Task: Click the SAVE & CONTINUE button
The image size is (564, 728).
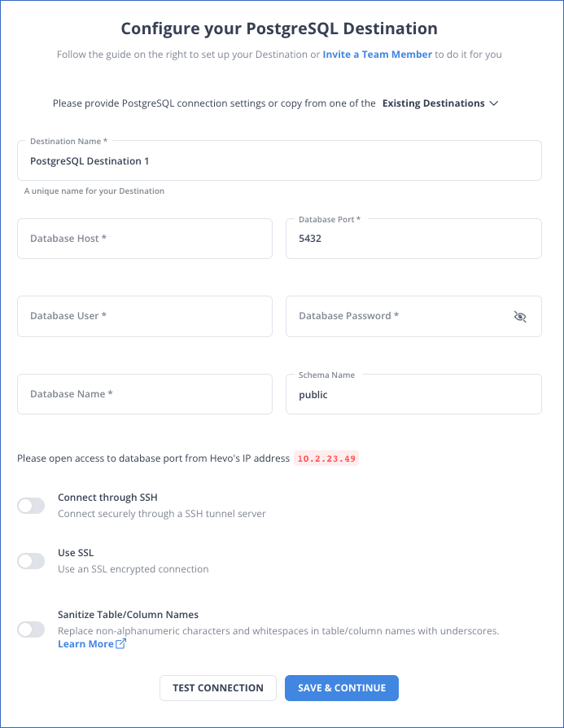Action: pyautogui.click(x=342, y=688)
